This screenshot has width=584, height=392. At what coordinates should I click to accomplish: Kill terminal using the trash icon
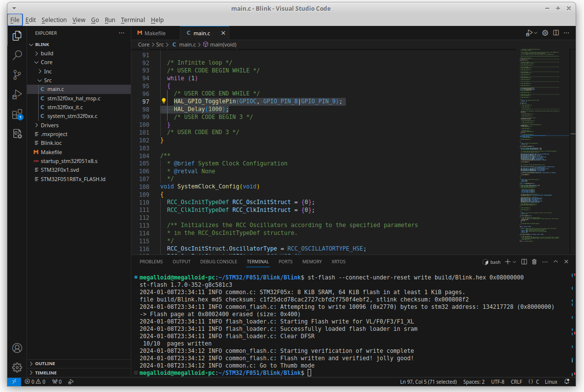coord(535,262)
